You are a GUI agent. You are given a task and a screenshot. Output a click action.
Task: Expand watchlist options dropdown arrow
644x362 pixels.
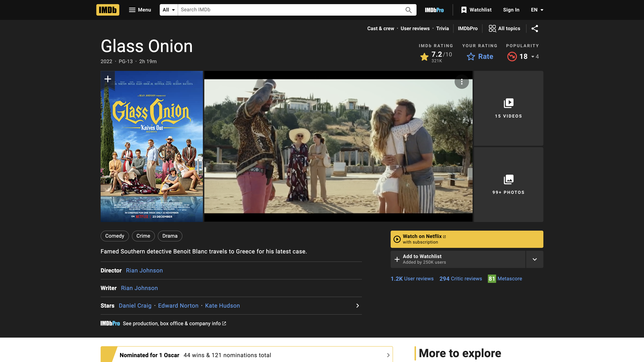click(x=535, y=259)
